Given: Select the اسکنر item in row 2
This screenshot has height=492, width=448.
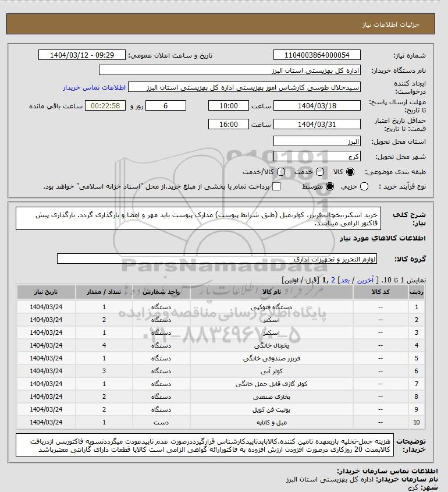Looking at the screenshot, I should 221,320.
